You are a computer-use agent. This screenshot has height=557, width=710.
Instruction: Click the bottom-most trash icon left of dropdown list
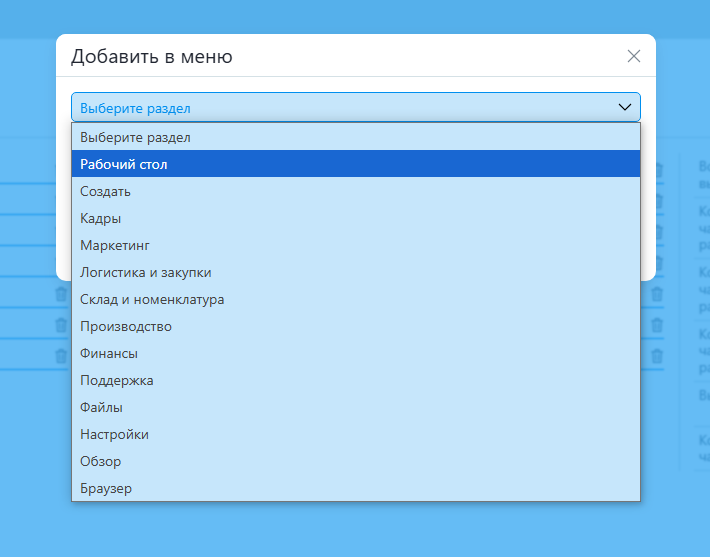[61, 354]
